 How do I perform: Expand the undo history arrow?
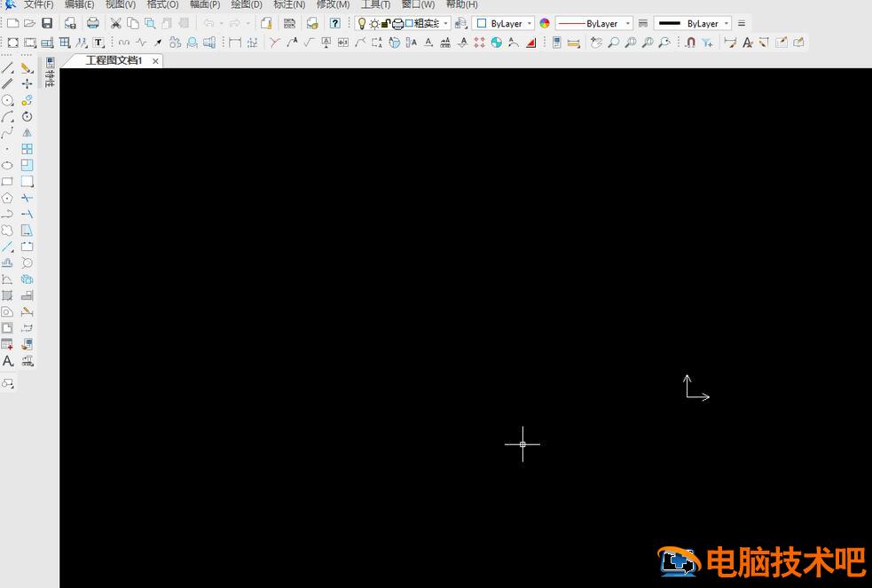[221, 23]
